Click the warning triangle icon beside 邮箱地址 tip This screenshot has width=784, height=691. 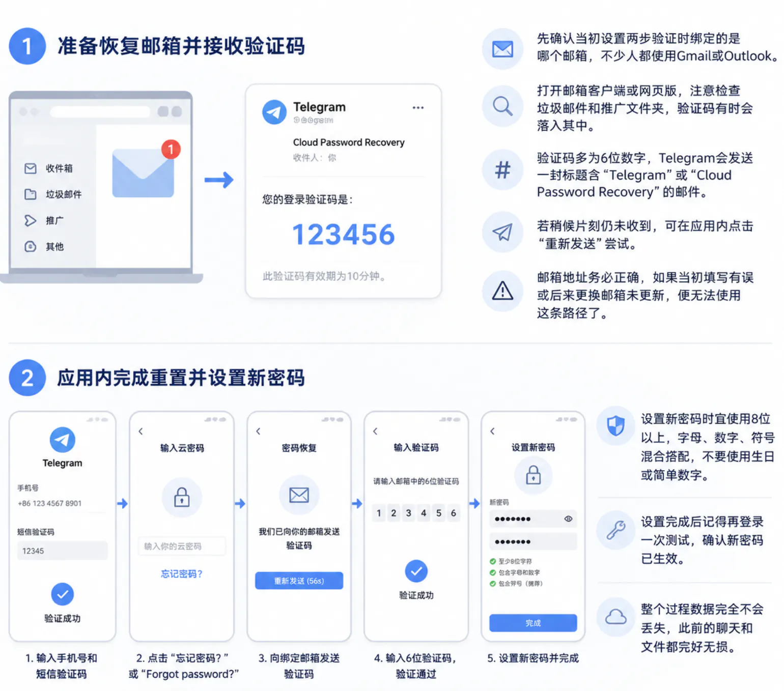[502, 291]
